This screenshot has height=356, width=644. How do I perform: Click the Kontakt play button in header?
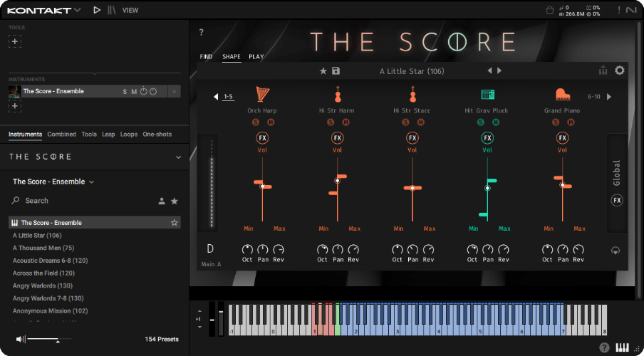[97, 10]
